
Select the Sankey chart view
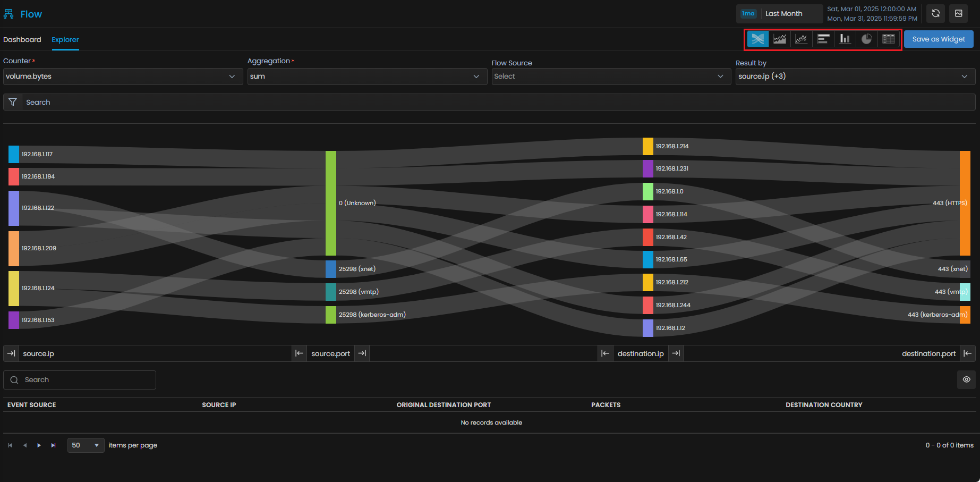pyautogui.click(x=758, y=39)
